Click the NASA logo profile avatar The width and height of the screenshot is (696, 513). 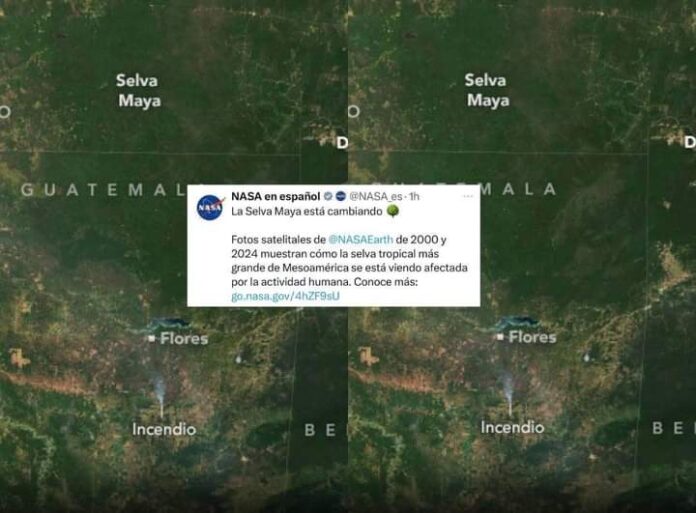point(210,207)
